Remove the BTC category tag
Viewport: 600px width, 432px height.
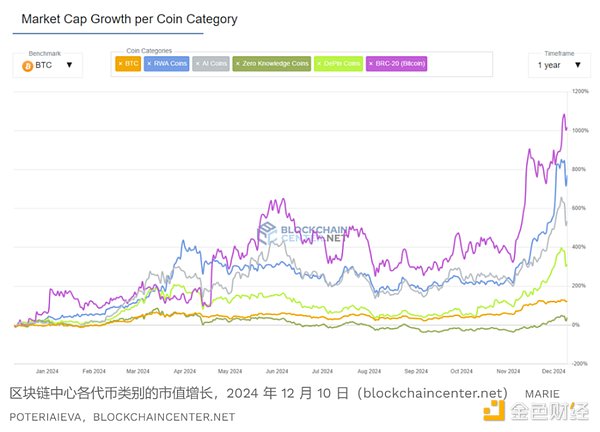[120, 64]
